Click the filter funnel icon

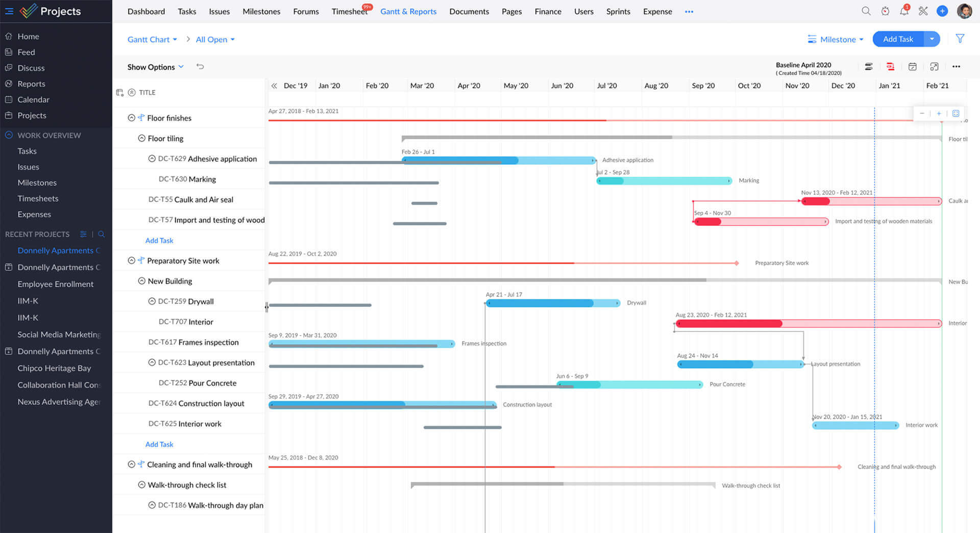pos(960,39)
